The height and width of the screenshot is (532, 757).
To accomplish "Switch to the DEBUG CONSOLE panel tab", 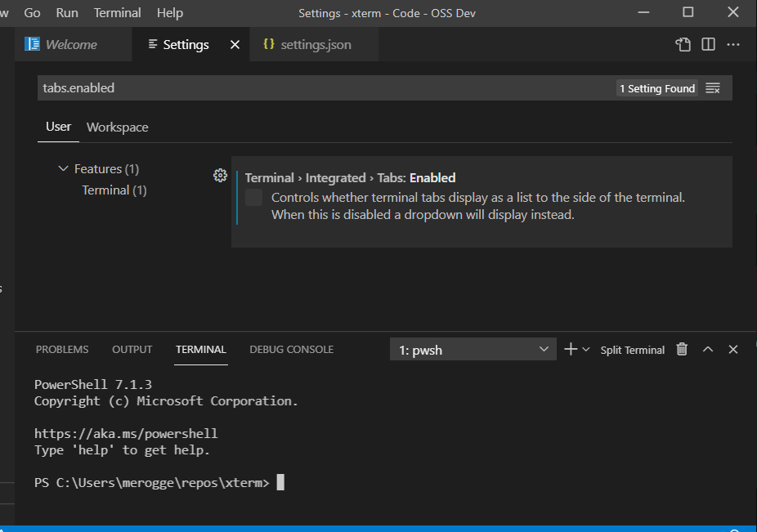I will [291, 349].
